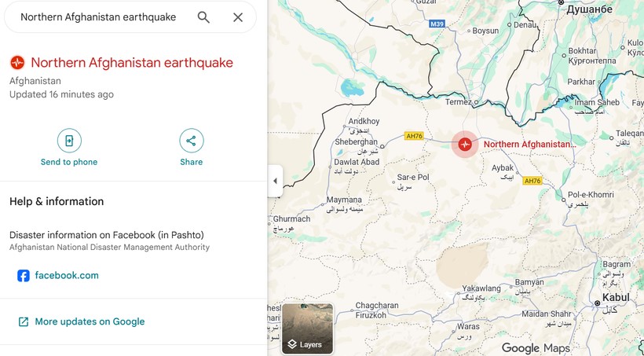644x356 pixels.
Task: Click the Share icon button
Action: [191, 141]
